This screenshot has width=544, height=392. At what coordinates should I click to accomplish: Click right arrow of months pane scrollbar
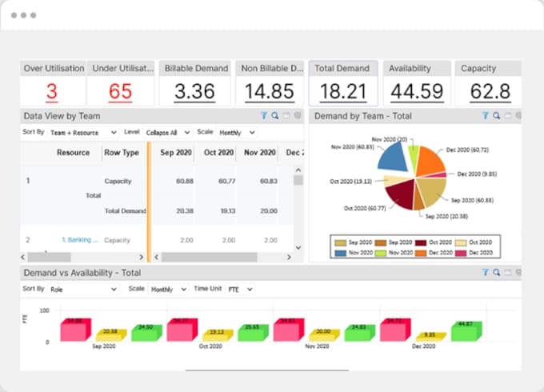tap(289, 257)
